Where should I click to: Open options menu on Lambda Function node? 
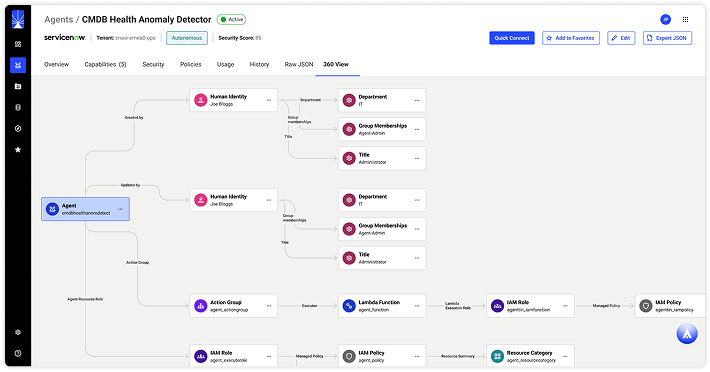(x=417, y=306)
